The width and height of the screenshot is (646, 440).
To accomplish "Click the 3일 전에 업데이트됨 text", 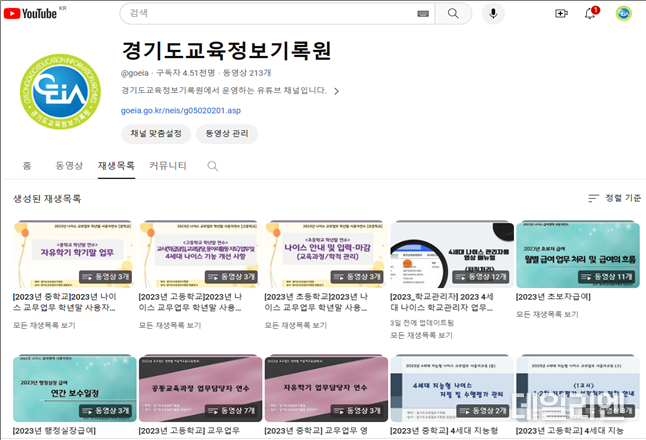I will [x=422, y=323].
